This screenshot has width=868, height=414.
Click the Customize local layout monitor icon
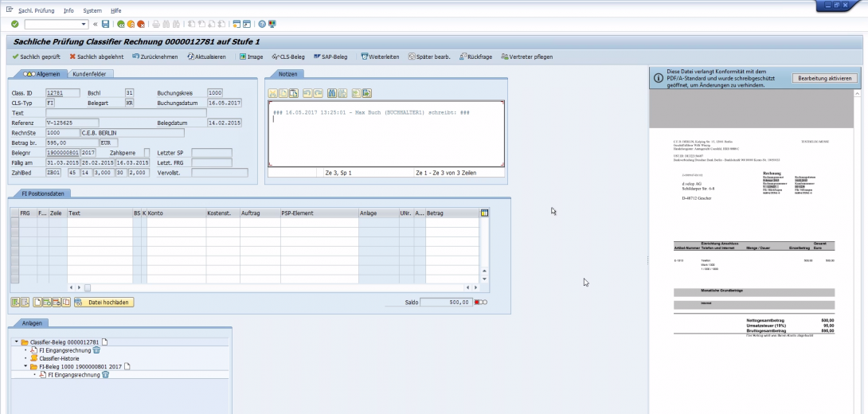(272, 25)
